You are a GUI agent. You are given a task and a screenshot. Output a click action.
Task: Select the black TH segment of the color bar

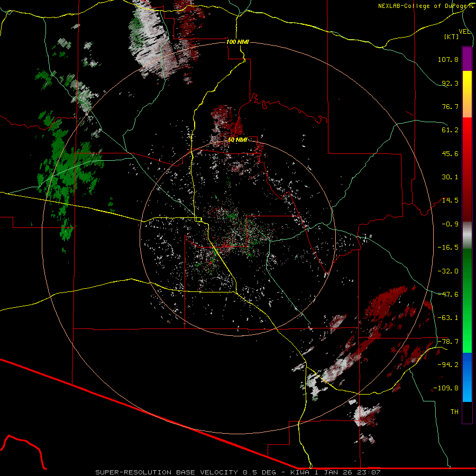coord(467,412)
